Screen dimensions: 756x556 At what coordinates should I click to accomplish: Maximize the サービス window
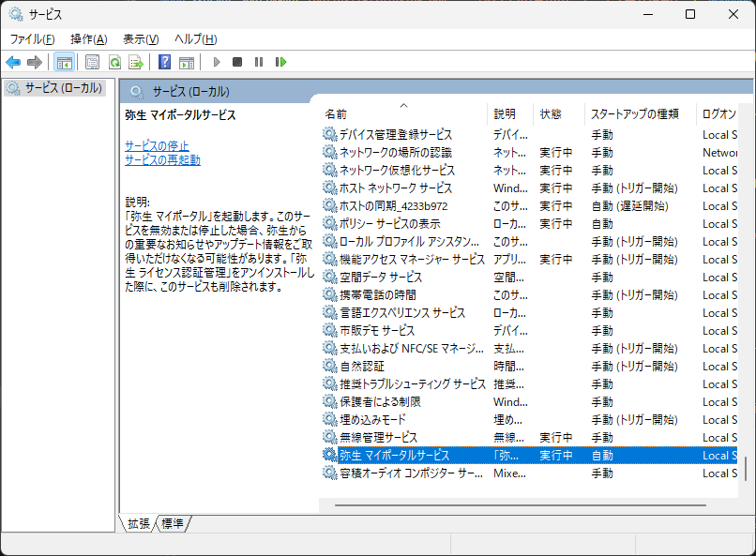tap(690, 14)
